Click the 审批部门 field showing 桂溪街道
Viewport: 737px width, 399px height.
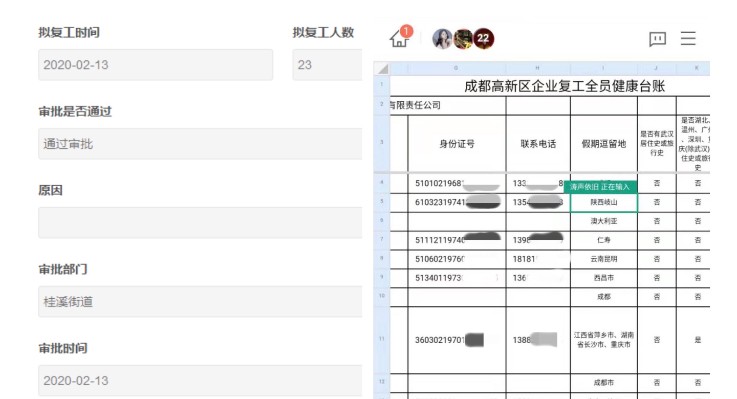[200, 302]
